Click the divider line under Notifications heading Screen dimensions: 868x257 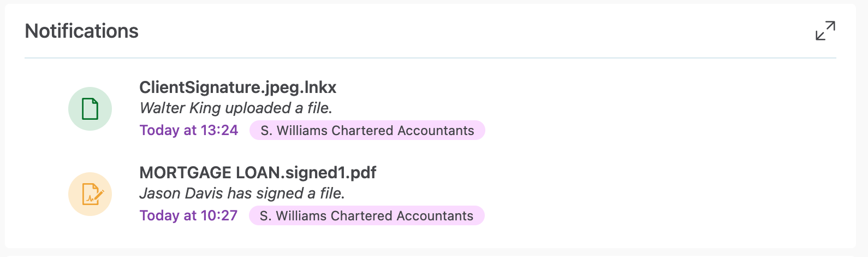click(x=430, y=57)
